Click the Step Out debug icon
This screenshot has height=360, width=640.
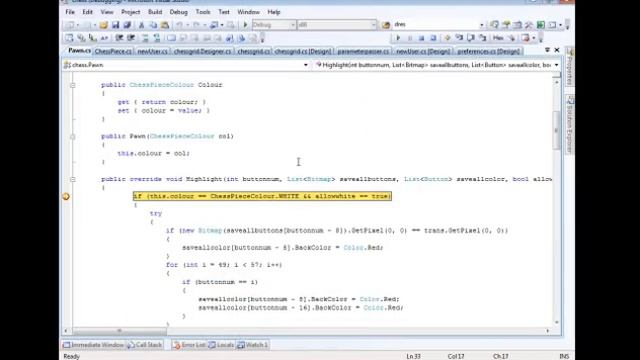click(x=482, y=38)
